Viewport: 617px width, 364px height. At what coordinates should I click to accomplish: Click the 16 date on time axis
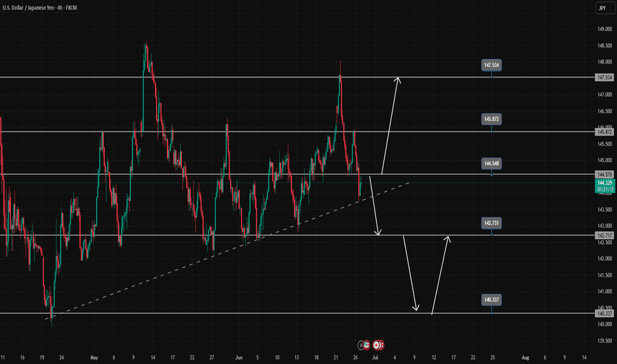pos(23,357)
